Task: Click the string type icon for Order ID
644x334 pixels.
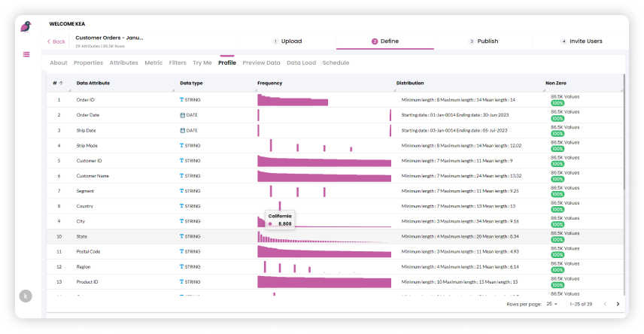Action: click(182, 100)
